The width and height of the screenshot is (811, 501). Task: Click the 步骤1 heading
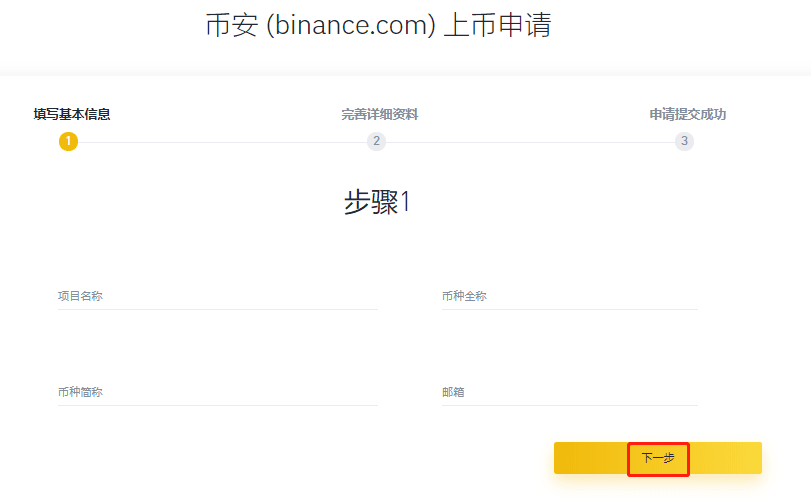pyautogui.click(x=377, y=202)
